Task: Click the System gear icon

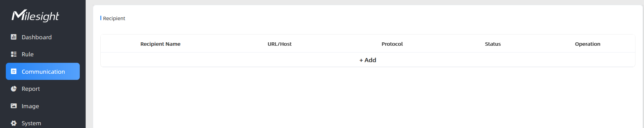Action: (14, 123)
